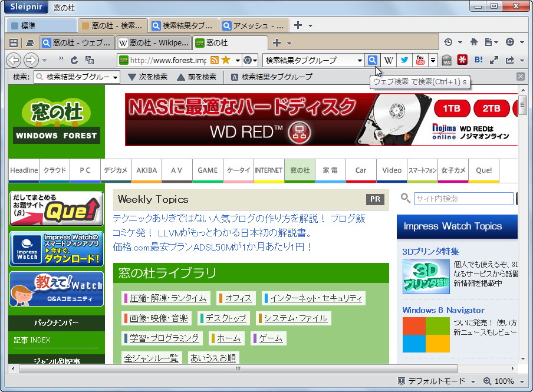Search with the Wikipedia W icon
Screen dimensions: 533x392
(390, 60)
